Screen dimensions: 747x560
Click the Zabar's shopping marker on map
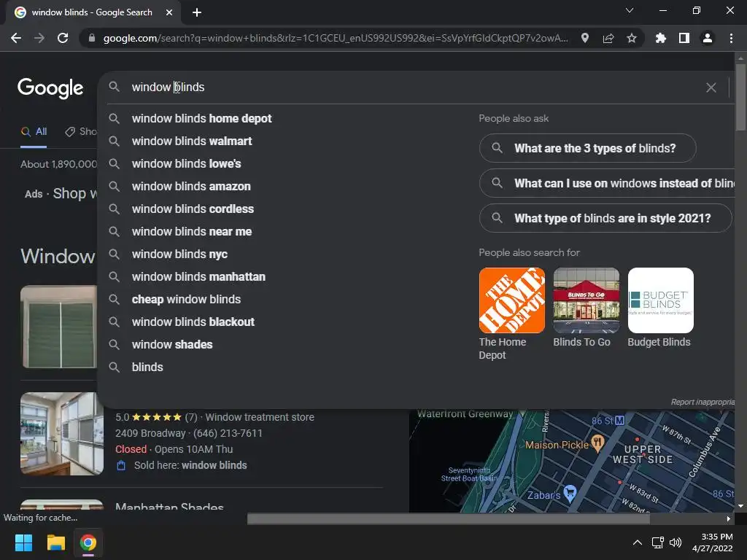(x=570, y=494)
